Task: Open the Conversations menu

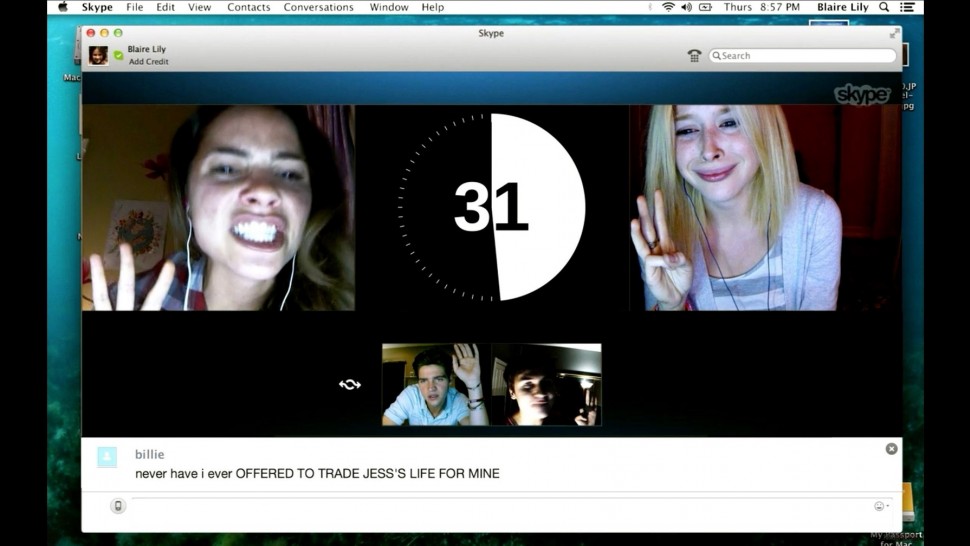Action: (319, 7)
